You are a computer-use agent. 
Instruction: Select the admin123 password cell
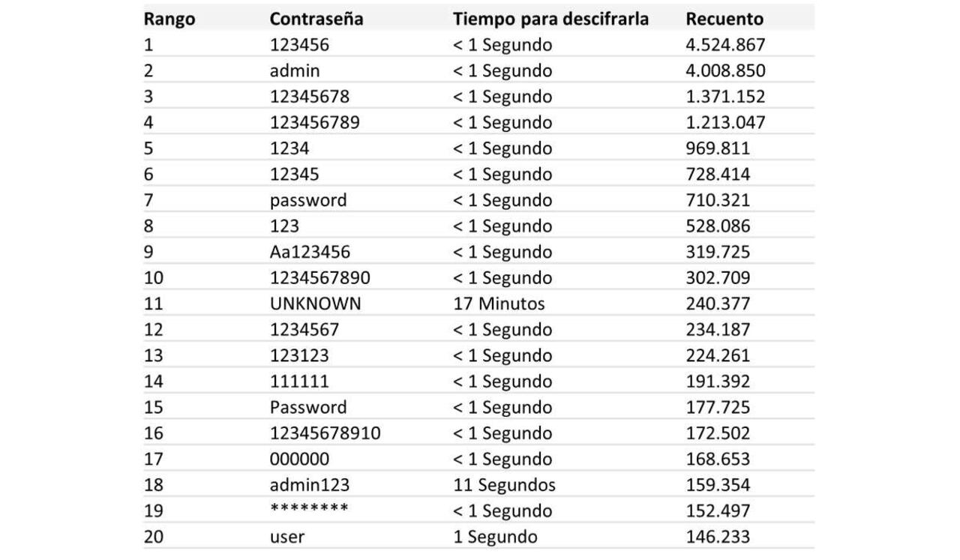point(310,485)
